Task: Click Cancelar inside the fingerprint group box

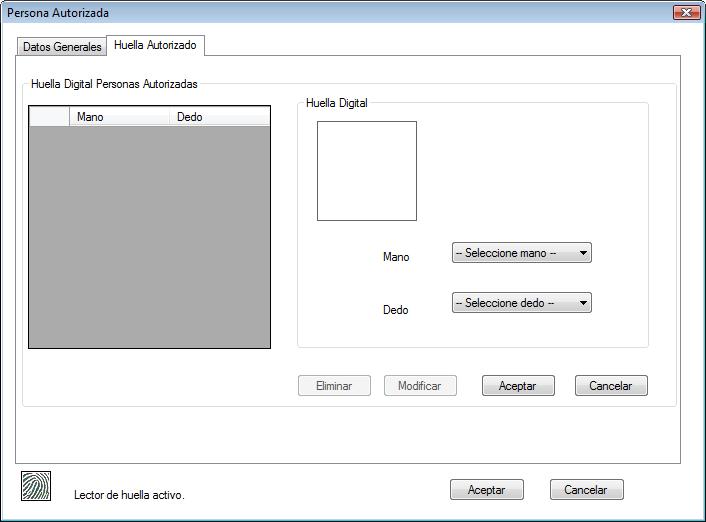Action: coord(610,386)
